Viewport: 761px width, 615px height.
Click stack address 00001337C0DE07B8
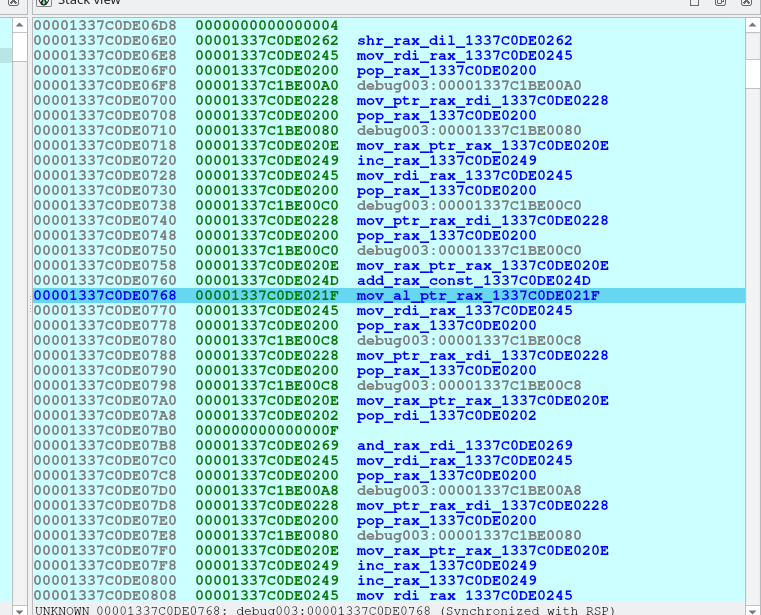point(105,445)
